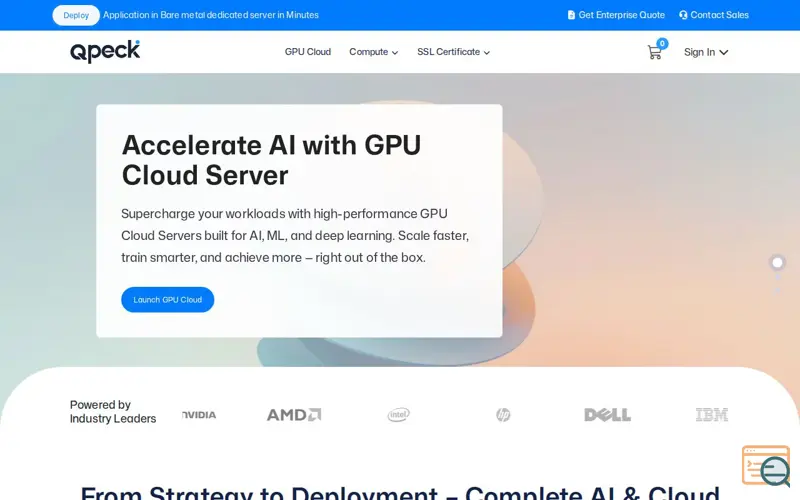Click the 'Supercharge your workloads' paragraph
Image resolution: width=800 pixels, height=500 pixels.
[295, 235]
